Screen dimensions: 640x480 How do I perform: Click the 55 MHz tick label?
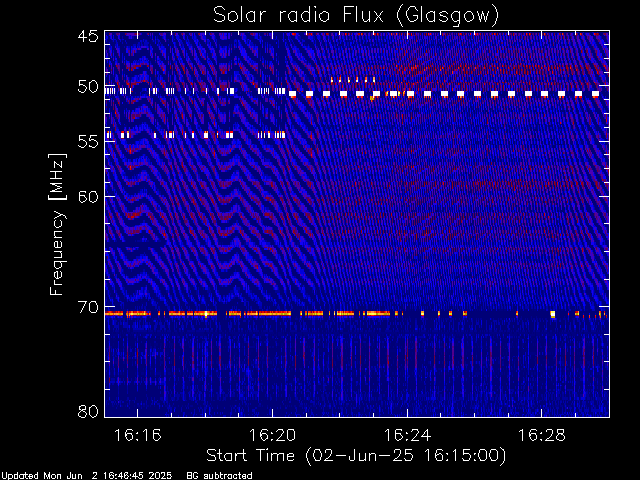(x=88, y=142)
